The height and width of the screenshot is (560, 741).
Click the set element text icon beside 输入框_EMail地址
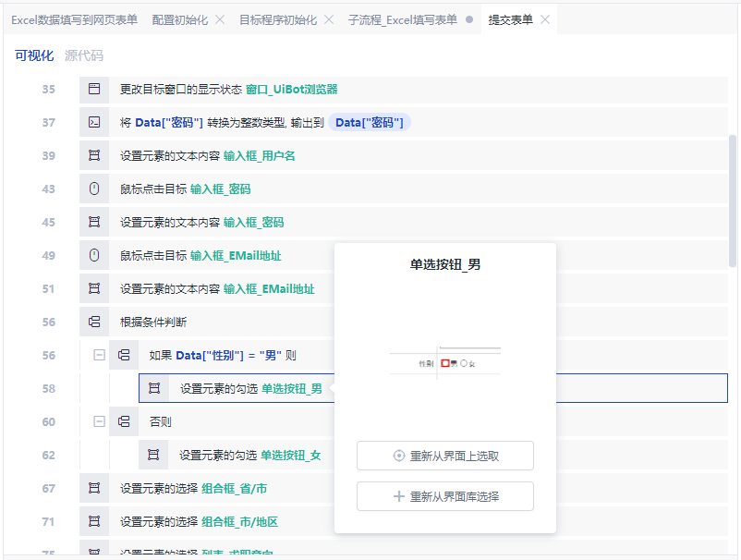(94, 287)
